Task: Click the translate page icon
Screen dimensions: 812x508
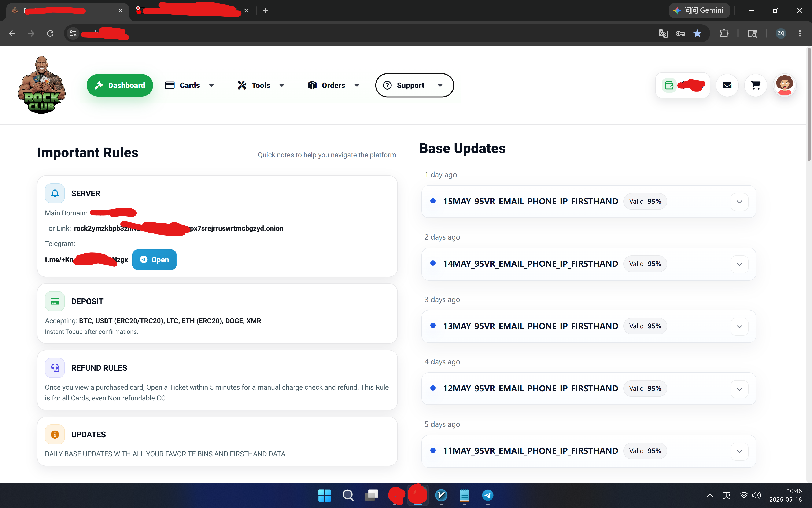Action: [x=663, y=33]
